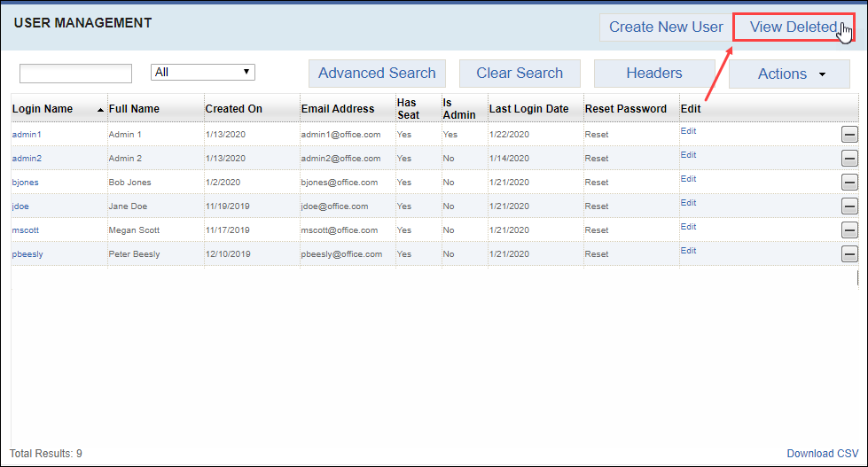Click Clear Search button
The width and height of the screenshot is (868, 467).
(520, 73)
